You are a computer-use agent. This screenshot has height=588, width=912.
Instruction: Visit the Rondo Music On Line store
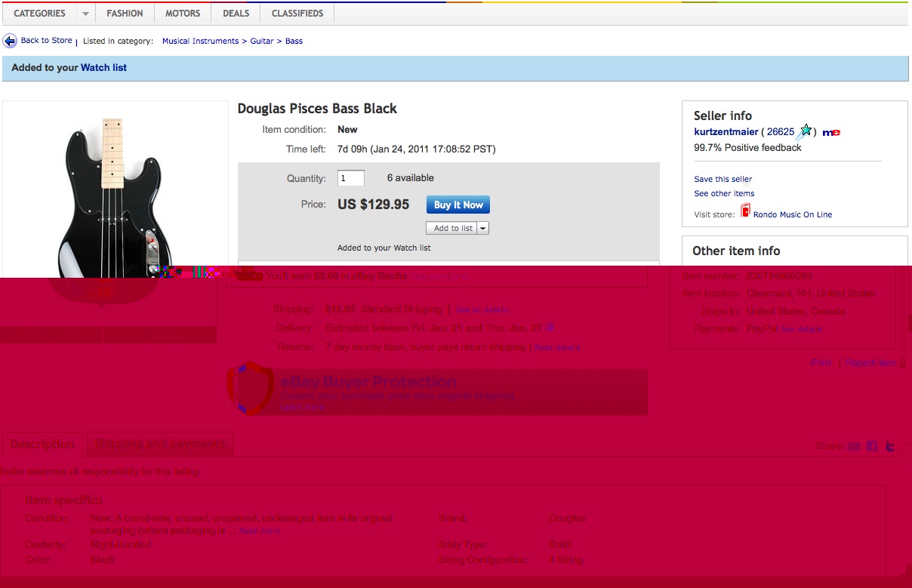tap(793, 214)
